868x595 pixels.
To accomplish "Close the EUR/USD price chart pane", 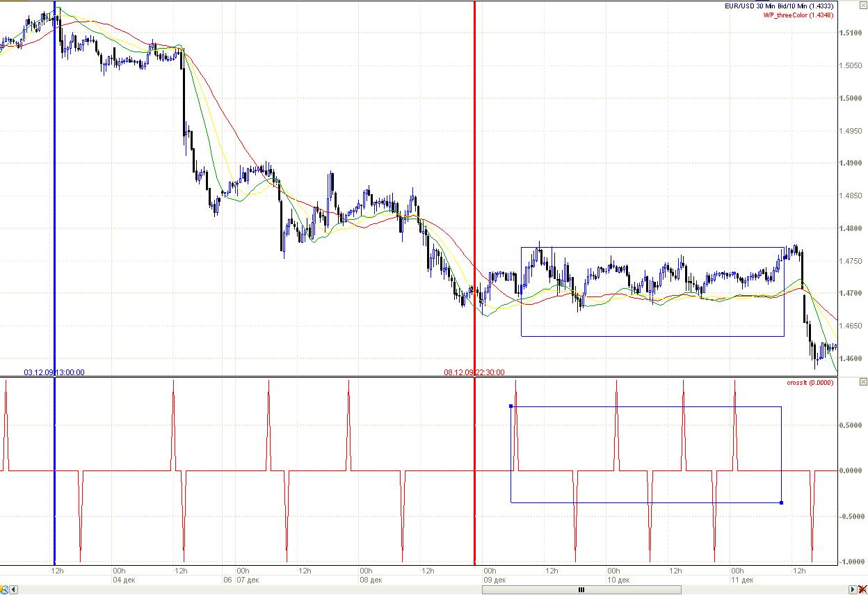I will 863,6.
